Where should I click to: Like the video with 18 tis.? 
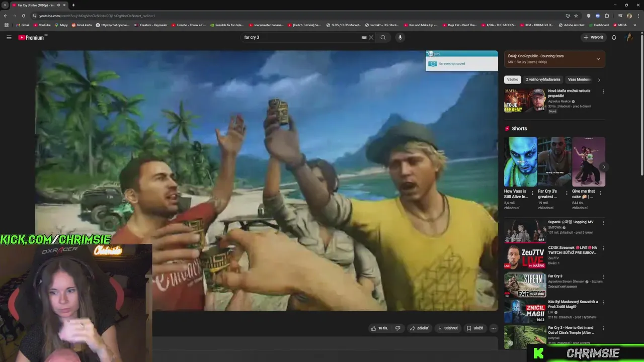(379, 328)
